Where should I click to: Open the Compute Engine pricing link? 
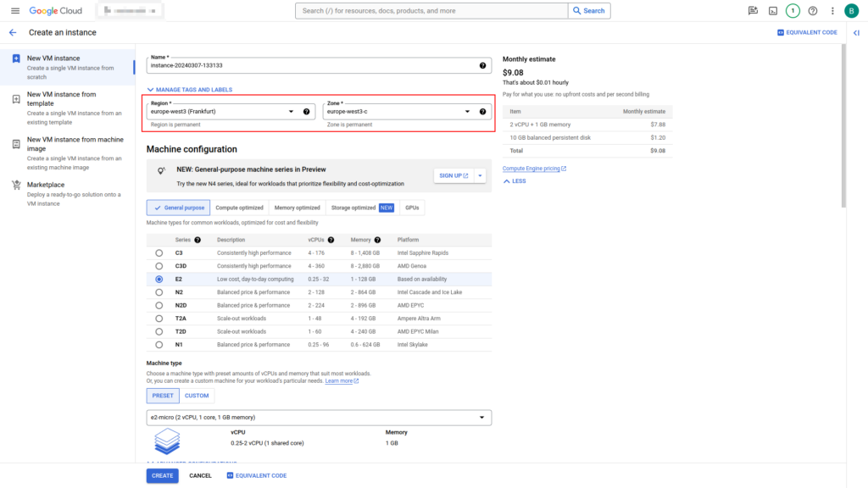coord(533,169)
